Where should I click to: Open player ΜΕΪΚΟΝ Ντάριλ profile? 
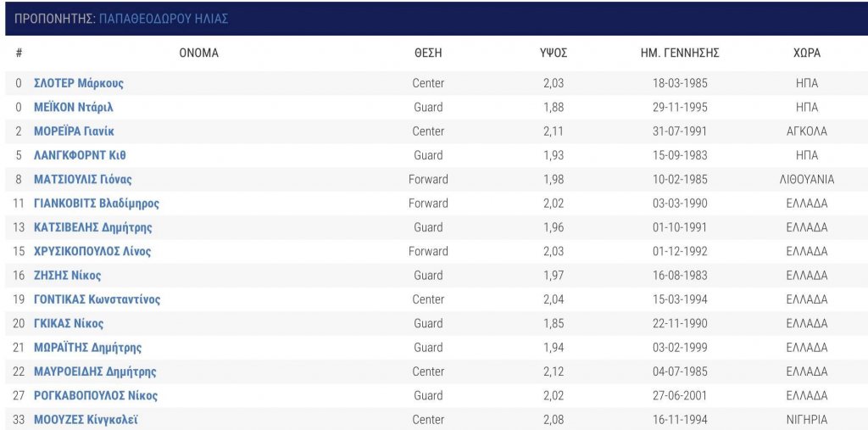tap(74, 108)
